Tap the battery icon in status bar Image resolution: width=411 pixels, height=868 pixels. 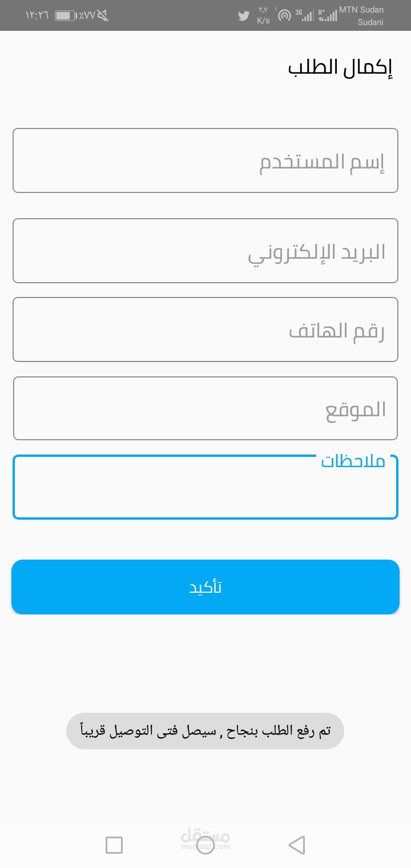(x=65, y=15)
